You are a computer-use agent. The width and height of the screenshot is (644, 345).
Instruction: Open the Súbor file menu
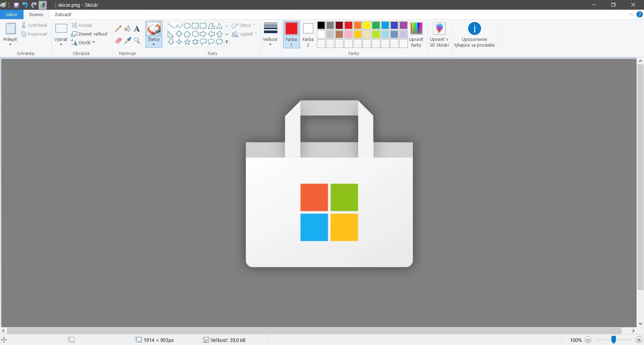[11, 15]
